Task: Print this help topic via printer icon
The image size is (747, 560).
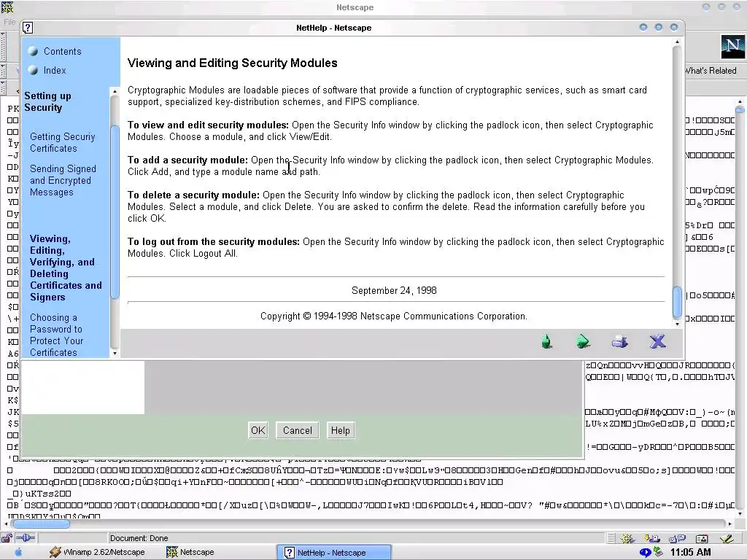Action: pyautogui.click(x=620, y=341)
